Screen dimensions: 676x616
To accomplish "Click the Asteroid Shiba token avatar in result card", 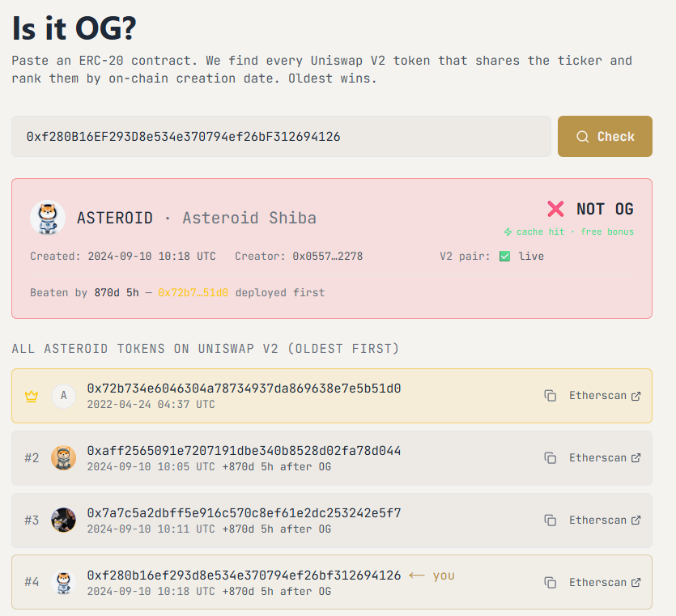I will click(48, 217).
